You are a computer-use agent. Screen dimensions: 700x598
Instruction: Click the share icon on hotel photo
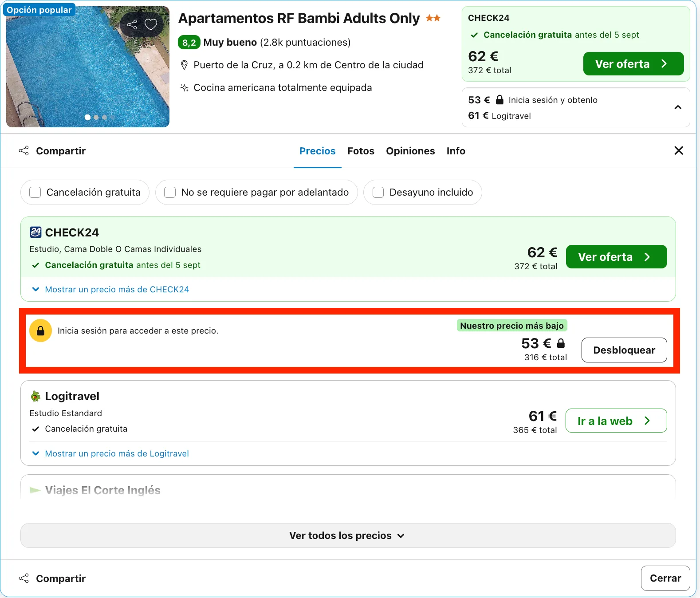pos(132,24)
